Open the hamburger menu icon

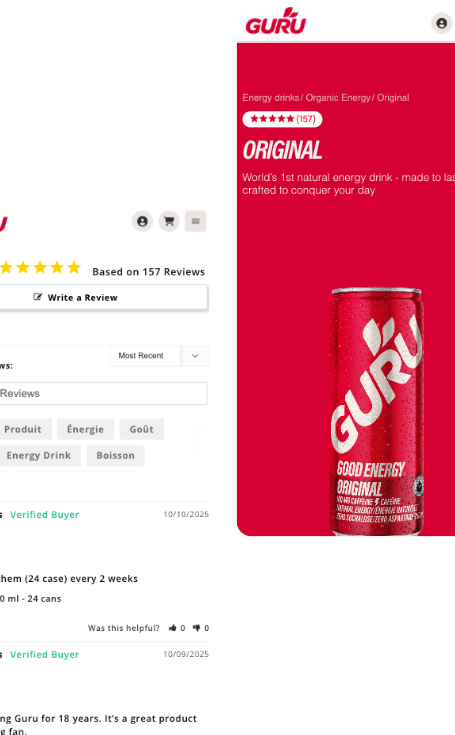195,221
